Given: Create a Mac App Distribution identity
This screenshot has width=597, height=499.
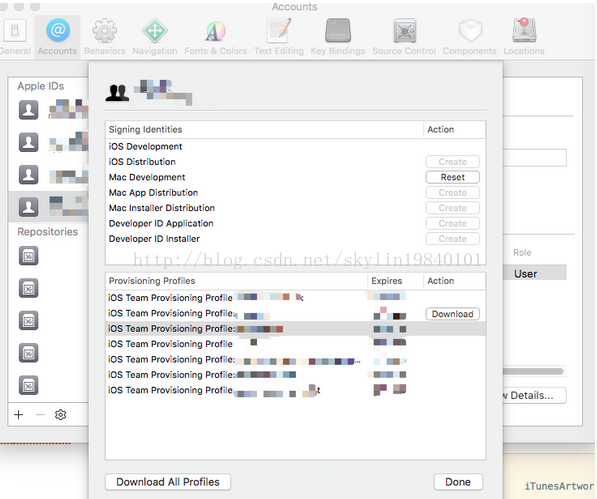Looking at the screenshot, I should coord(452,193).
